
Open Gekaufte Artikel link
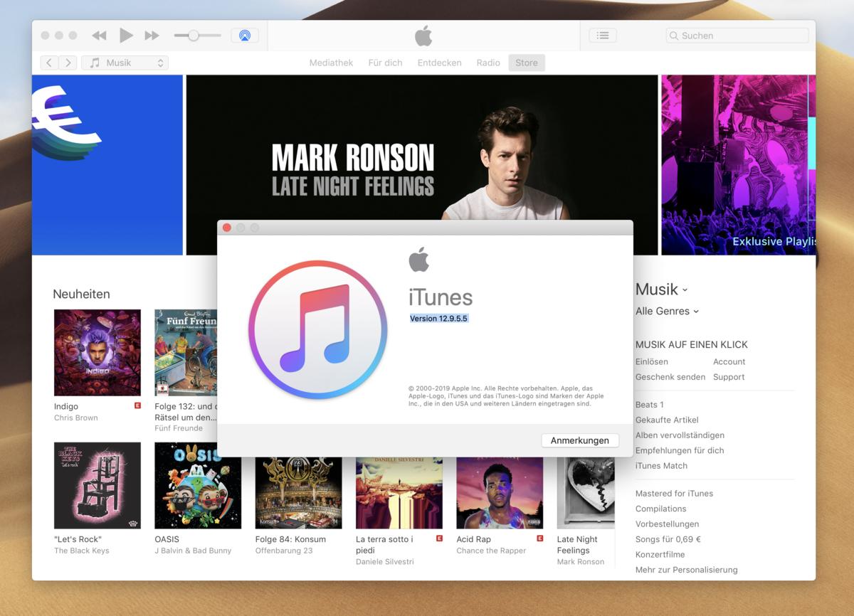click(667, 420)
